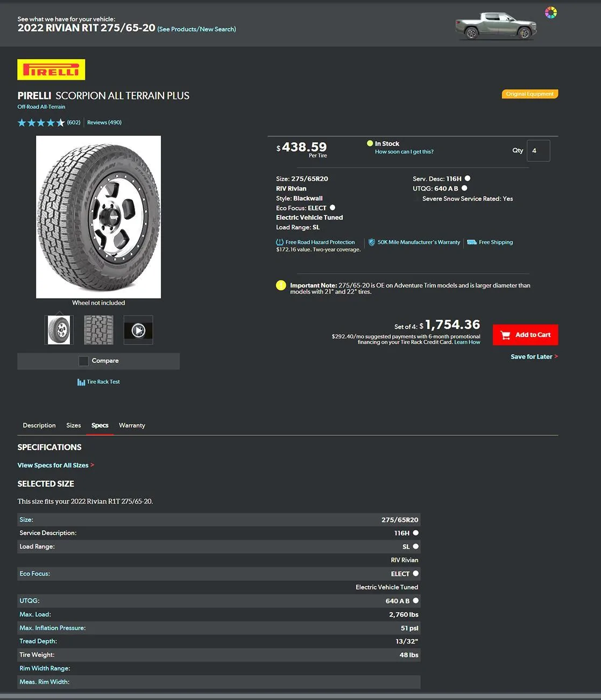Click the 13/32" tread depth value

[x=407, y=641]
